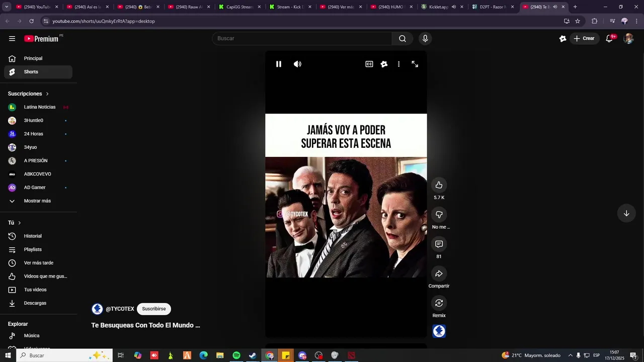644x362 pixels.
Task: Open 34yuo subscription channel
Action: pyautogui.click(x=38, y=147)
